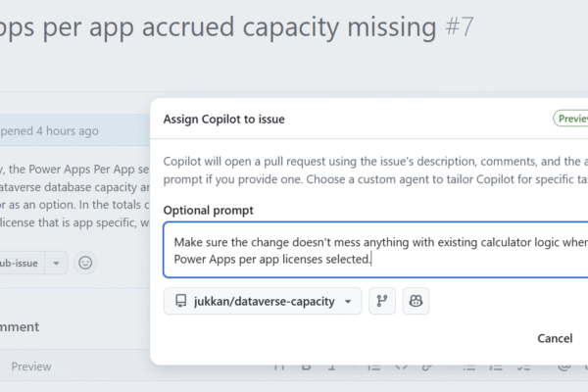Open the jukkan/dataverse-capacity repository dropdown
This screenshot has width=588, height=392.
click(x=263, y=302)
